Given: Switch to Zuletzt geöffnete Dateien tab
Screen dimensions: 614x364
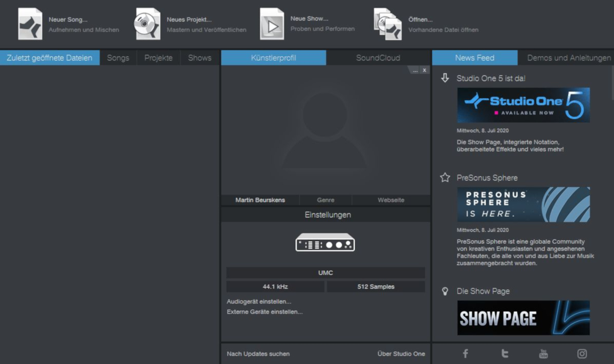Looking at the screenshot, I should (50, 58).
